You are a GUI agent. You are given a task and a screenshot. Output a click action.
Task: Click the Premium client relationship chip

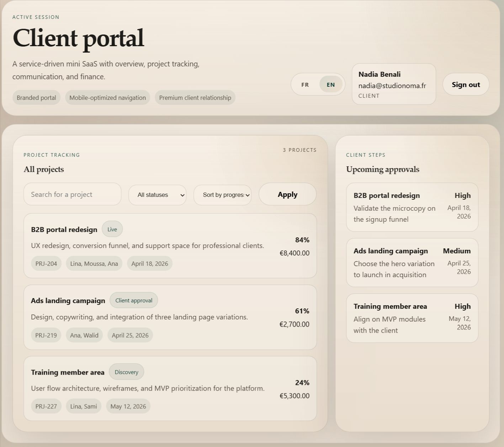195,97
